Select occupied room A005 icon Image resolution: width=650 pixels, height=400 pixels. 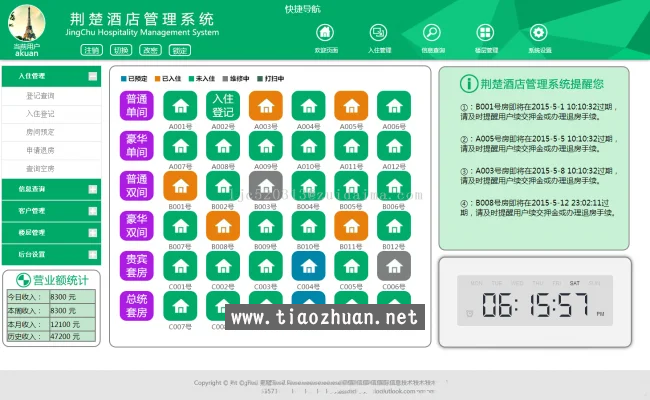(x=351, y=106)
